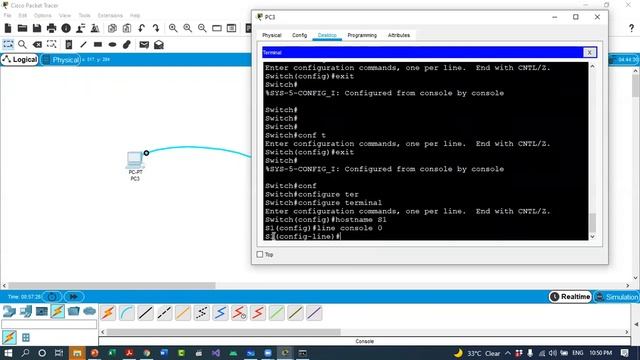
Task: Switch to Logical workspace view
Action: [20, 60]
